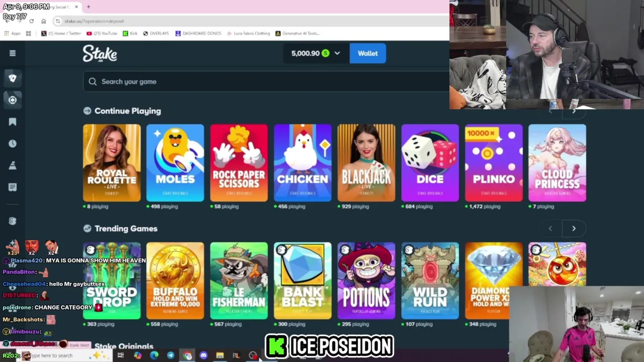Open Favourites bookmark icon in sidebar
The width and height of the screenshot is (644, 362).
(13, 122)
